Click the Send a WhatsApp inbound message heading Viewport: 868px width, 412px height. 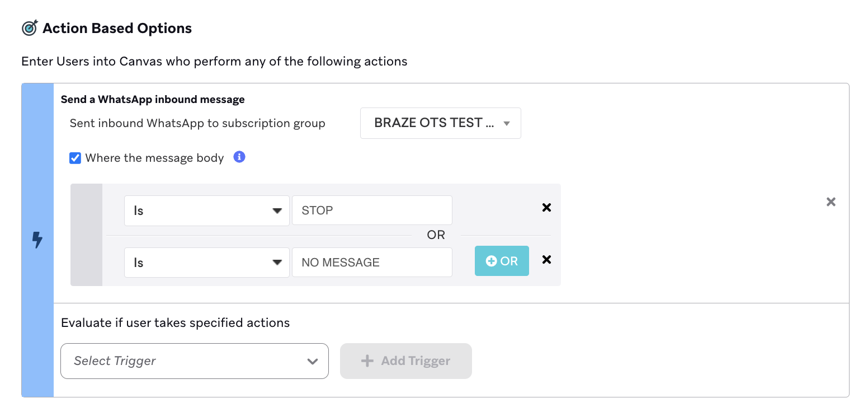coord(153,100)
